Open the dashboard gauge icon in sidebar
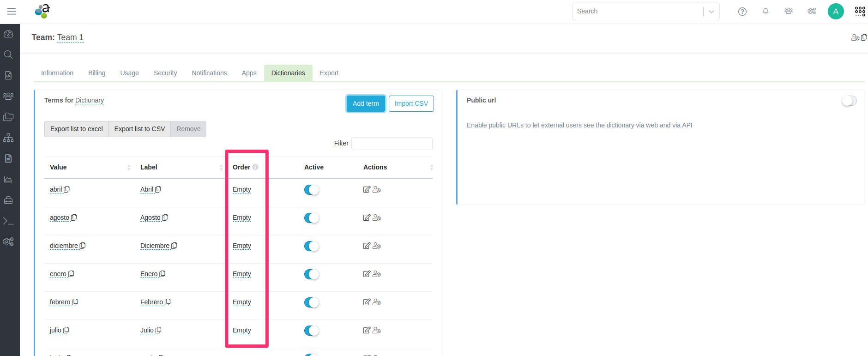 pos(8,34)
